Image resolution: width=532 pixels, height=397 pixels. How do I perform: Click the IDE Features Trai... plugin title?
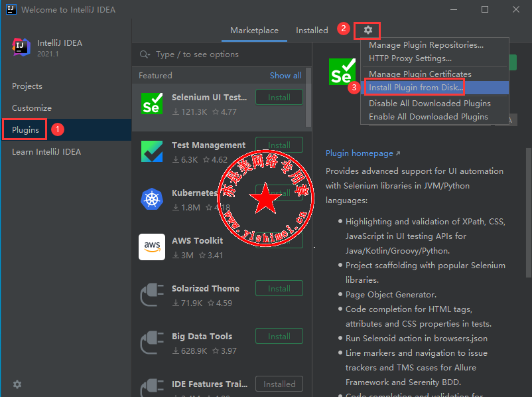(210, 384)
